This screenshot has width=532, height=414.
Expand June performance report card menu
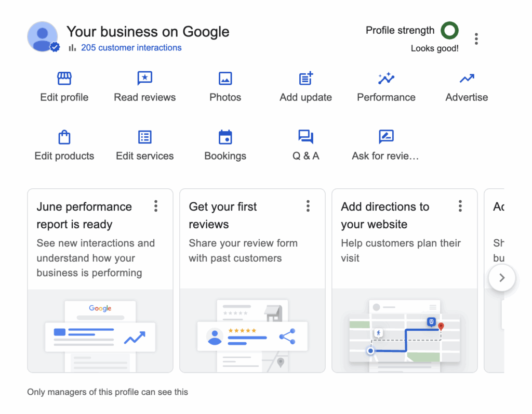pos(155,206)
